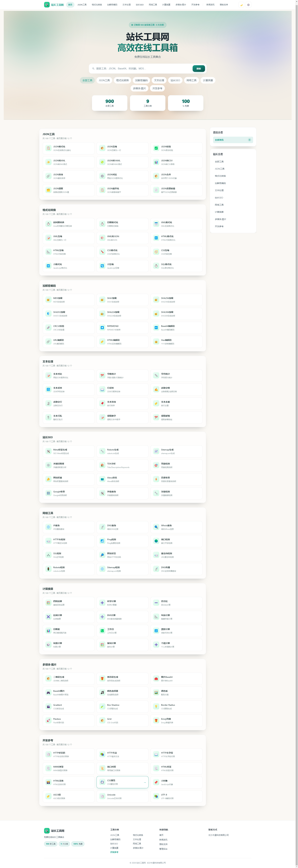
Task: Click the icon on the CSS格式化 card
Action: (102, 252)
